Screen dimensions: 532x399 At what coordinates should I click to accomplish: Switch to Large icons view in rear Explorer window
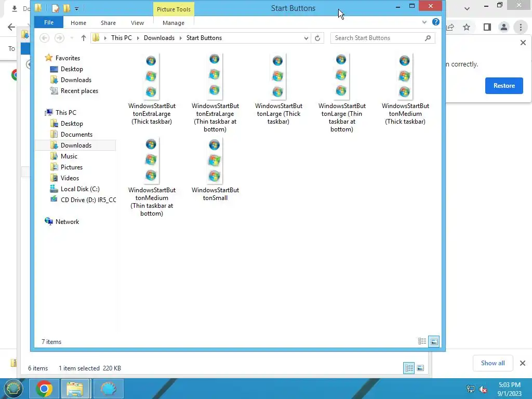pos(420,368)
